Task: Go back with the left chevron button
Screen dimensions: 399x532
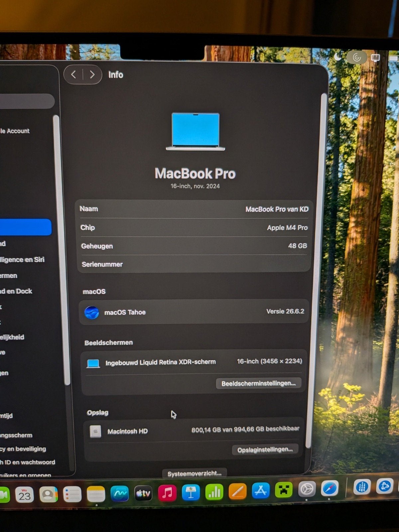Action: click(x=73, y=74)
